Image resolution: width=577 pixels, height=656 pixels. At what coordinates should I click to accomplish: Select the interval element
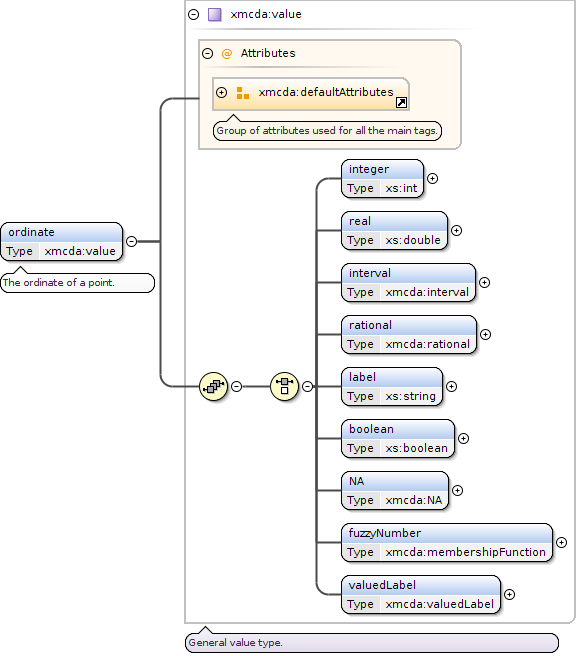408,282
